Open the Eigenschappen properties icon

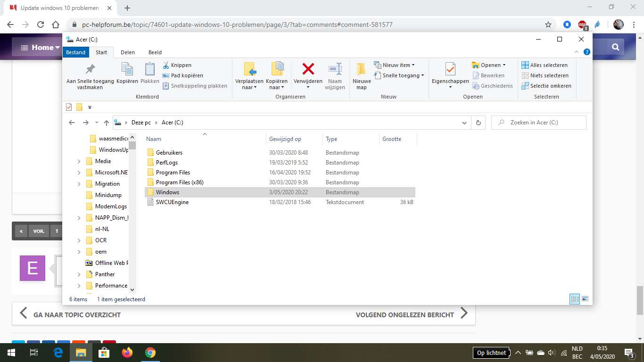coord(450,69)
